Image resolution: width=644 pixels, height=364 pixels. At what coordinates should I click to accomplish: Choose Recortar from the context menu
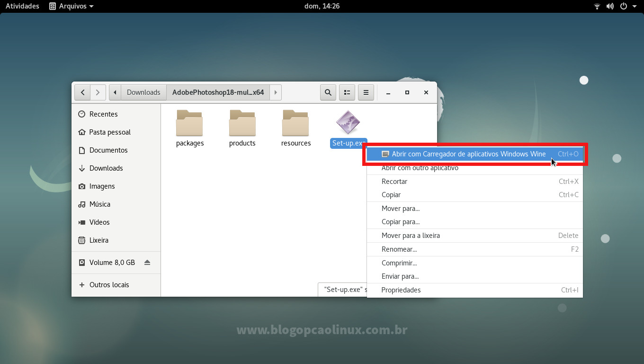475,182
